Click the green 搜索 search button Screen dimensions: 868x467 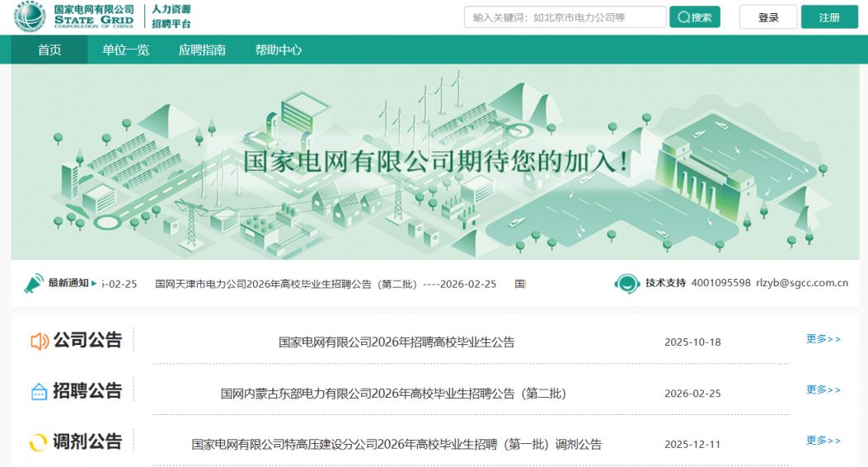point(695,17)
